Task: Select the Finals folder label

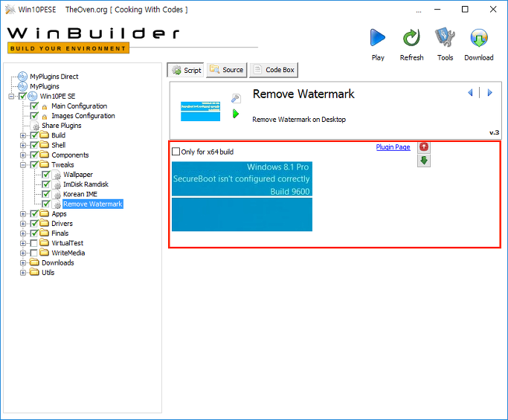Action: (x=60, y=233)
